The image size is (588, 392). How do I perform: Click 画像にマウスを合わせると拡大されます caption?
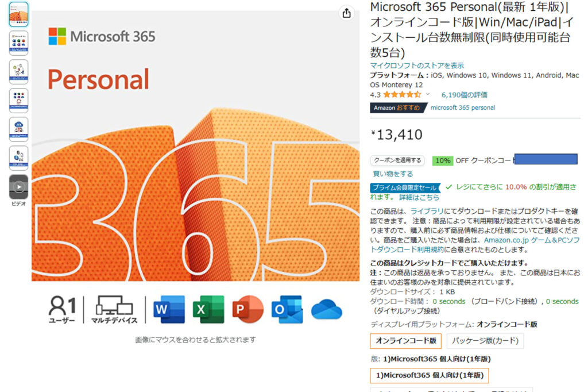(195, 340)
